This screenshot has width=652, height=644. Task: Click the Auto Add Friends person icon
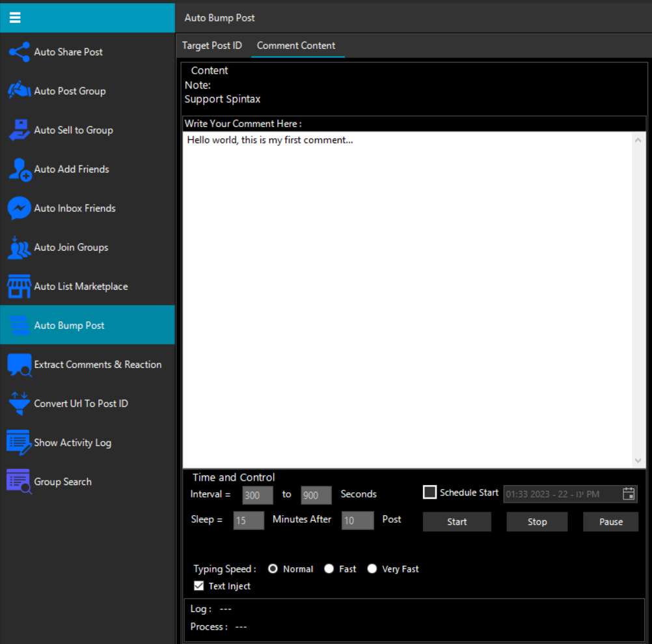(x=20, y=170)
